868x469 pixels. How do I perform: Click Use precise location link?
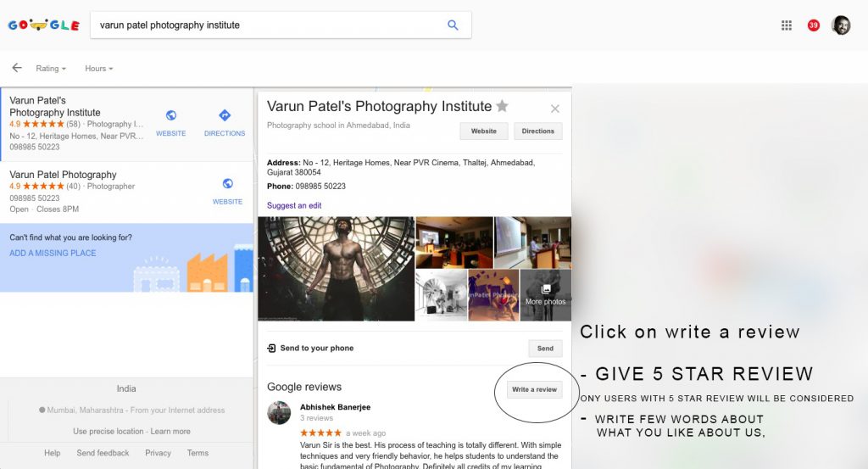tap(108, 432)
